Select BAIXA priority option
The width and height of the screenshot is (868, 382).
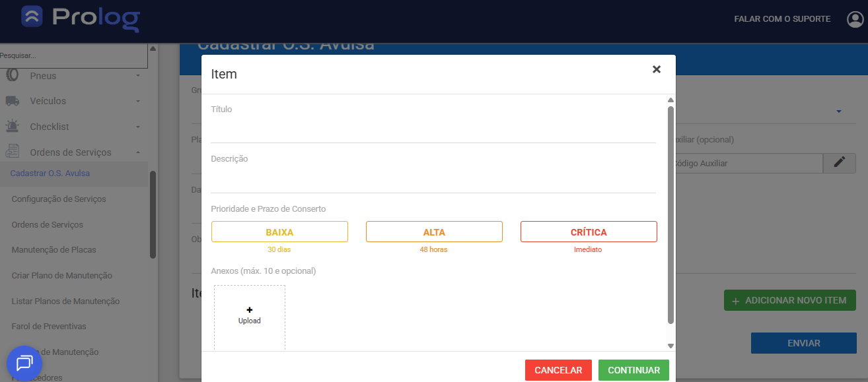pyautogui.click(x=279, y=232)
